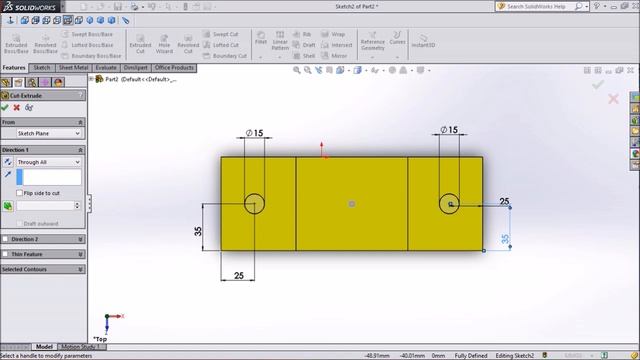Expand the Thin Feature section chevron
Viewport: 640px width, 360px height.
click(x=80, y=254)
